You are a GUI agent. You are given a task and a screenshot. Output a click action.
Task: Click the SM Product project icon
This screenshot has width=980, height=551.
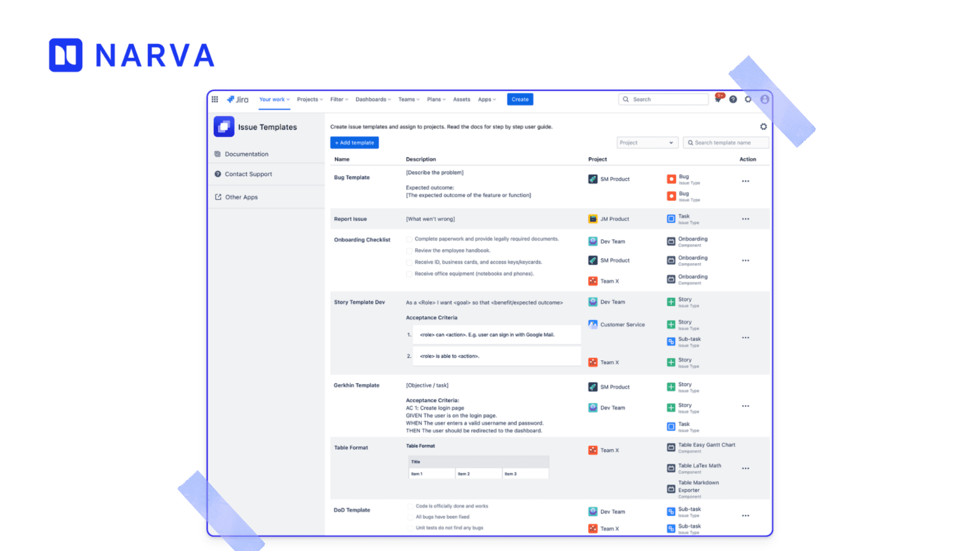tap(593, 179)
